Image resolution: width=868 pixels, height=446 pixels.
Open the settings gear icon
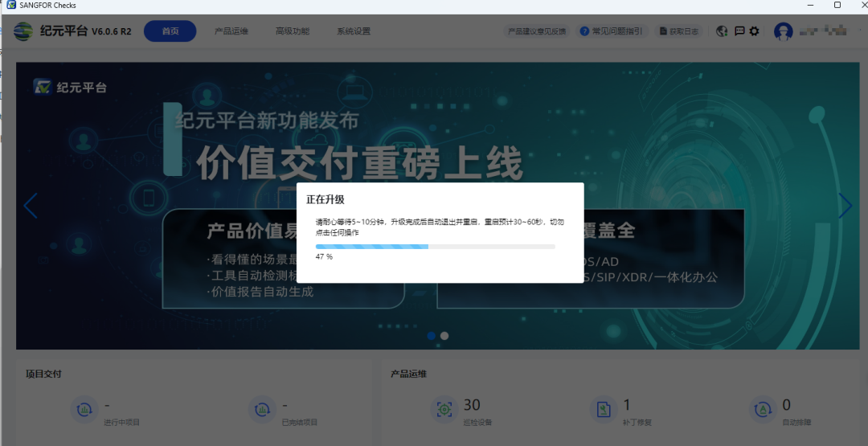754,31
